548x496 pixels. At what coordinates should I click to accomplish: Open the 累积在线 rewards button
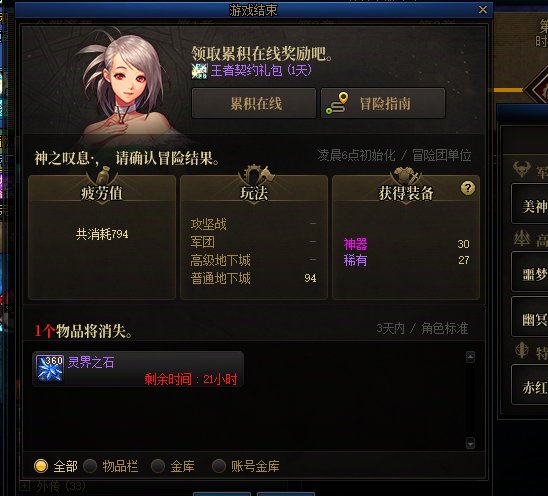click(254, 103)
